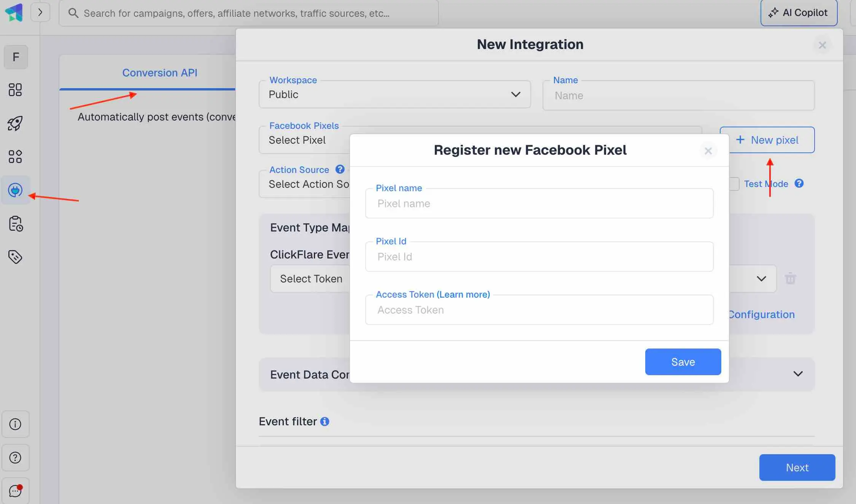Click the campaigns search bar
Image resolution: width=856 pixels, height=504 pixels.
[249, 13]
